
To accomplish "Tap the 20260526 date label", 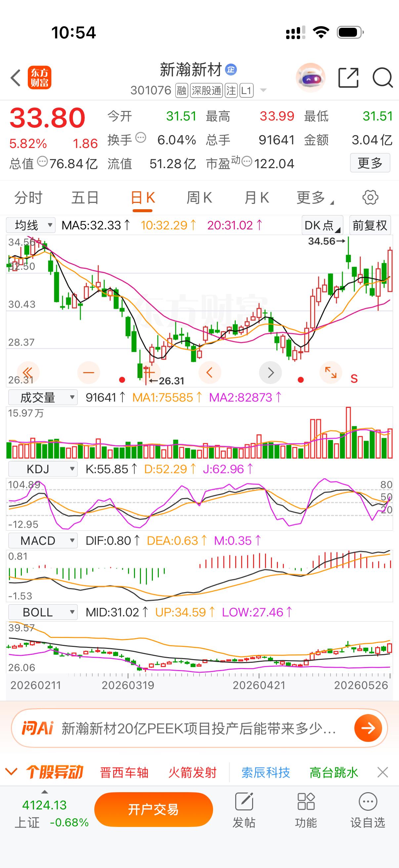I will click(361, 685).
